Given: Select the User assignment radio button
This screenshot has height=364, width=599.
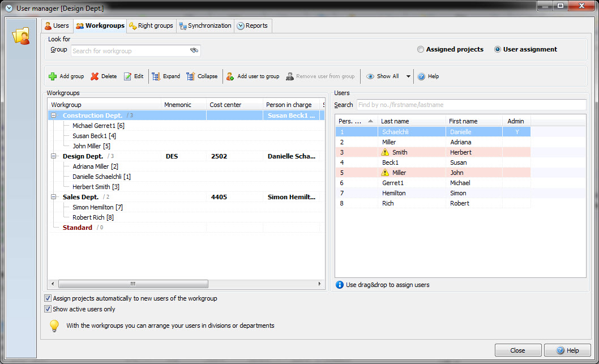Looking at the screenshot, I should point(498,50).
